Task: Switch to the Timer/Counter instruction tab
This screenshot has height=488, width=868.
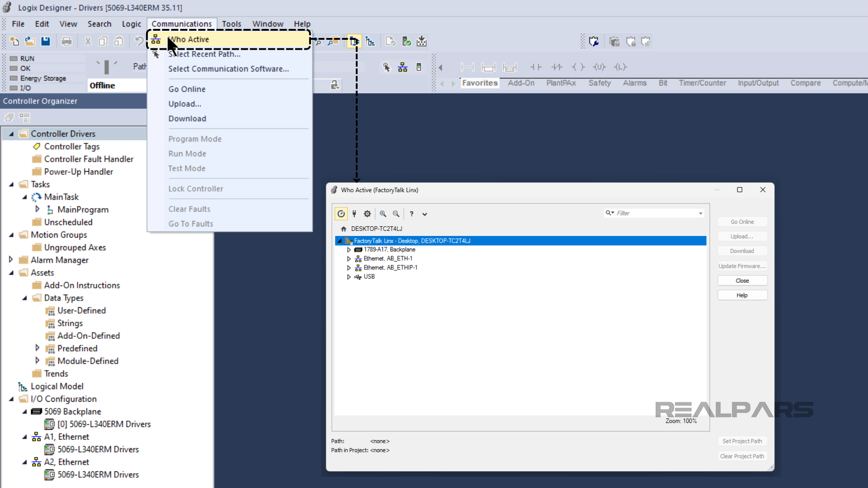Action: coord(702,83)
